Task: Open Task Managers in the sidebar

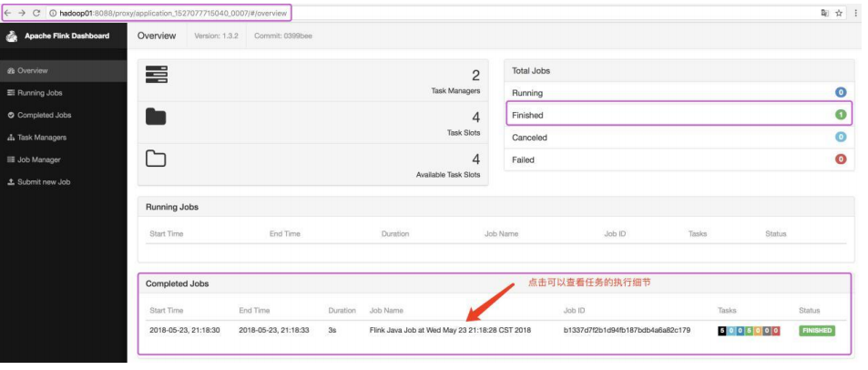Action: tap(64, 138)
